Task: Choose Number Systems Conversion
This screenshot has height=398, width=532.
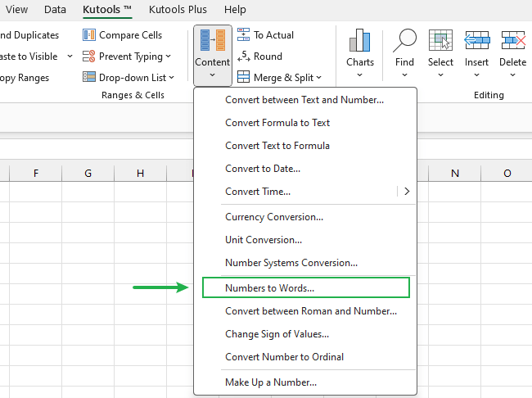Action: [x=304, y=263]
